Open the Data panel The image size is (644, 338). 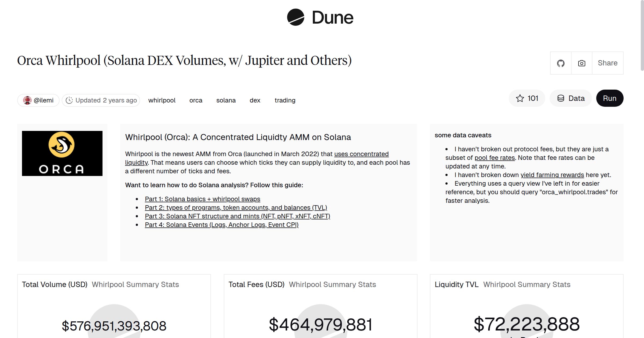(571, 98)
